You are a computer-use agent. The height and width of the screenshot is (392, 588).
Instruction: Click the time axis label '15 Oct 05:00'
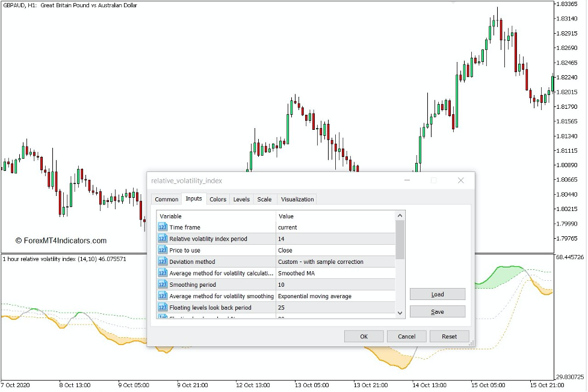pyautogui.click(x=488, y=385)
